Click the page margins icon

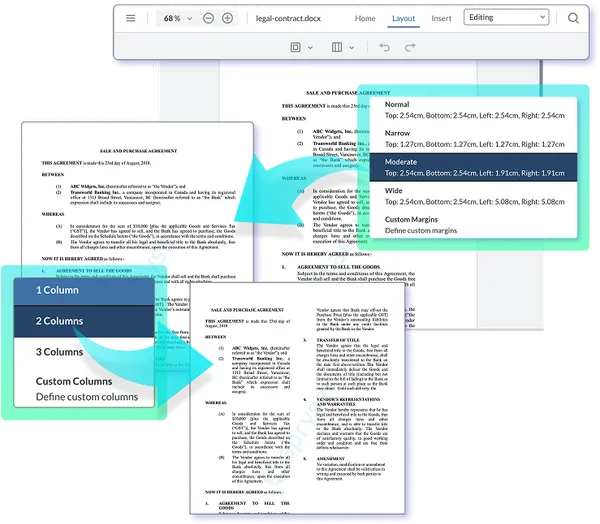[295, 47]
